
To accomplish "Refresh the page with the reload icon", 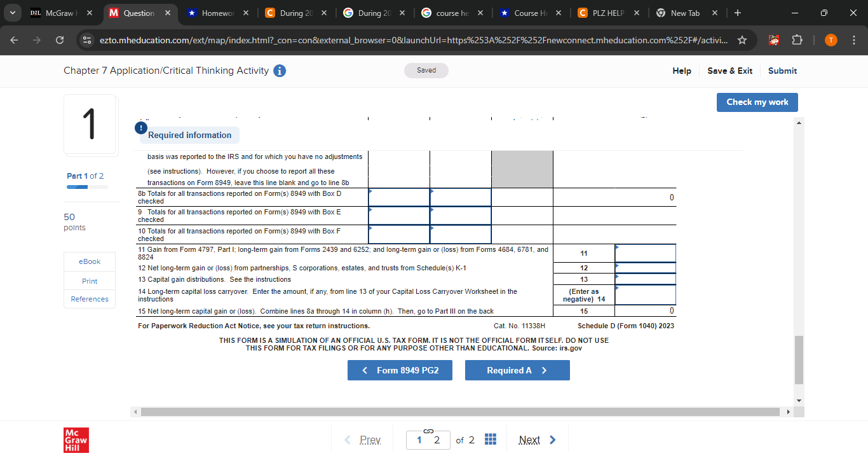I will (60, 39).
